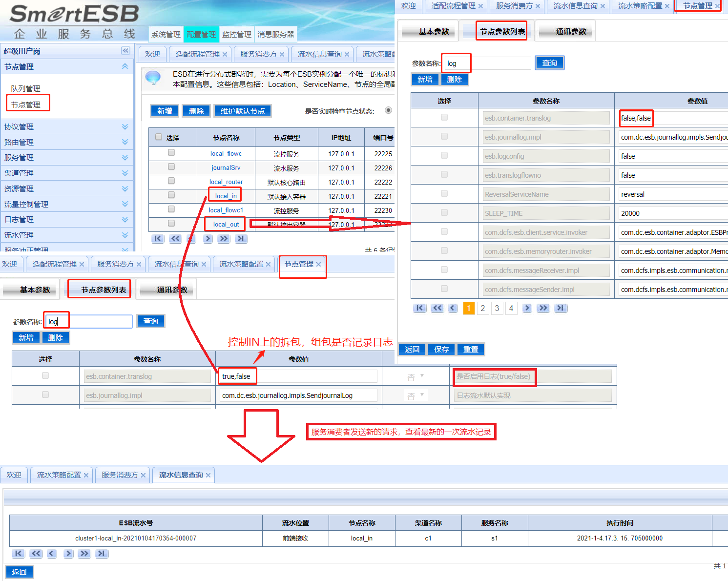Jump to last page of parameter list pager
The width and height of the screenshot is (728, 581).
pos(561,308)
